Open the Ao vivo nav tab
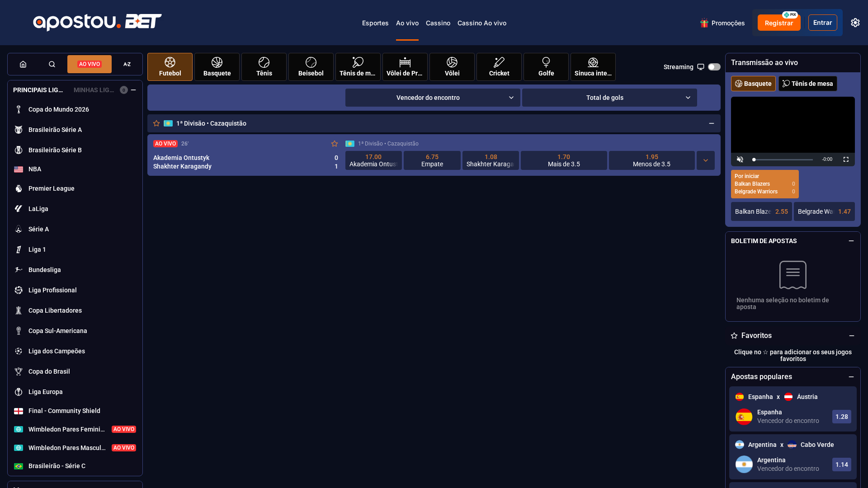Screen dimensions: 868x488 pos(407,23)
